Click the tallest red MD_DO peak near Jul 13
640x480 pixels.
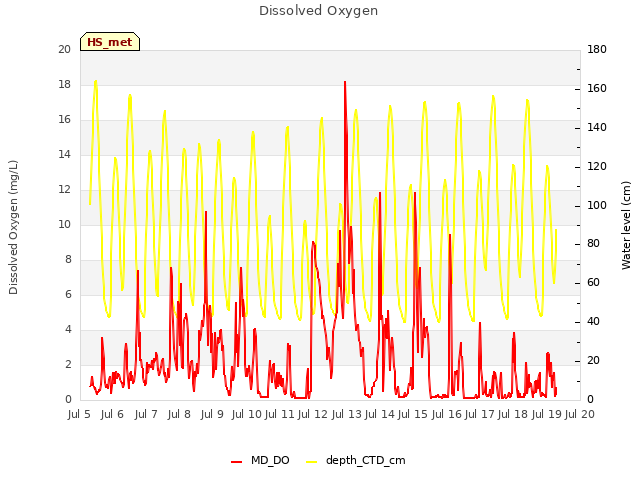pos(345,82)
